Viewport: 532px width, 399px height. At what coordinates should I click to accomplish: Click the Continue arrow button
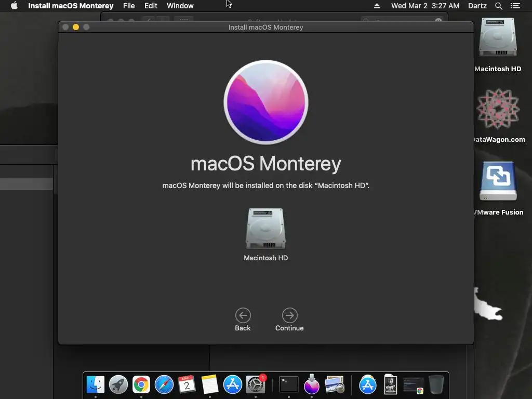pos(289,315)
